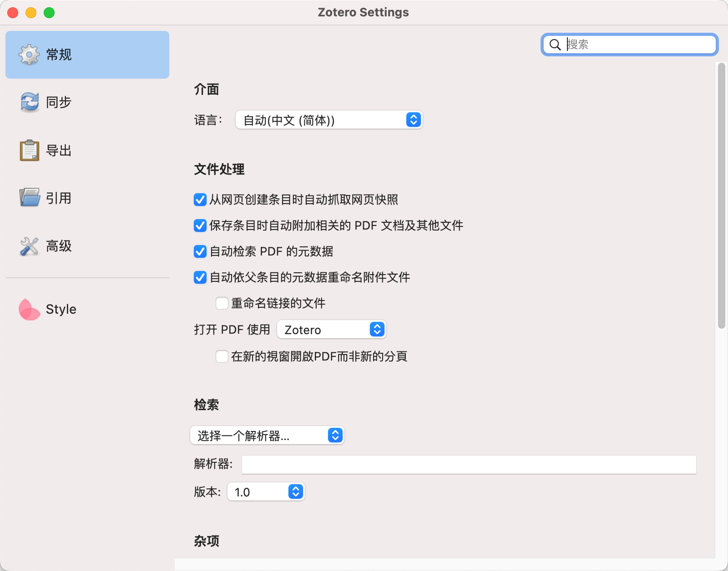Image resolution: width=728 pixels, height=571 pixels.
Task: Open the Style settings pane
Action: click(87, 310)
